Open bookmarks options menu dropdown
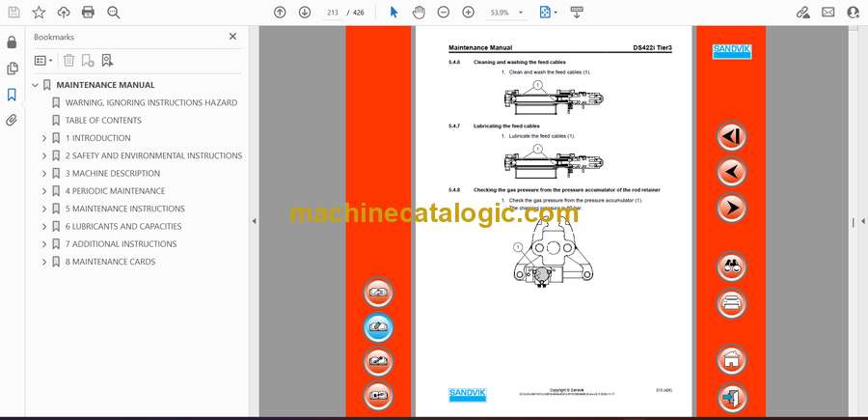868x420 pixels. [x=43, y=61]
